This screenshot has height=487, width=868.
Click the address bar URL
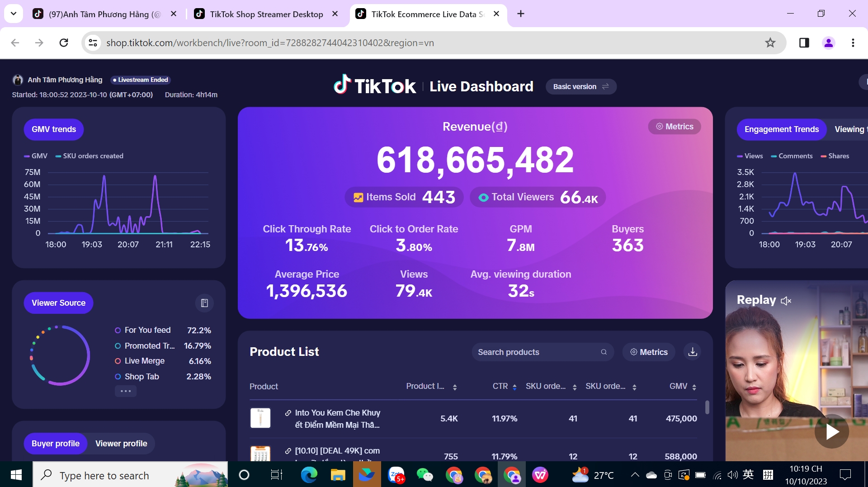[270, 43]
